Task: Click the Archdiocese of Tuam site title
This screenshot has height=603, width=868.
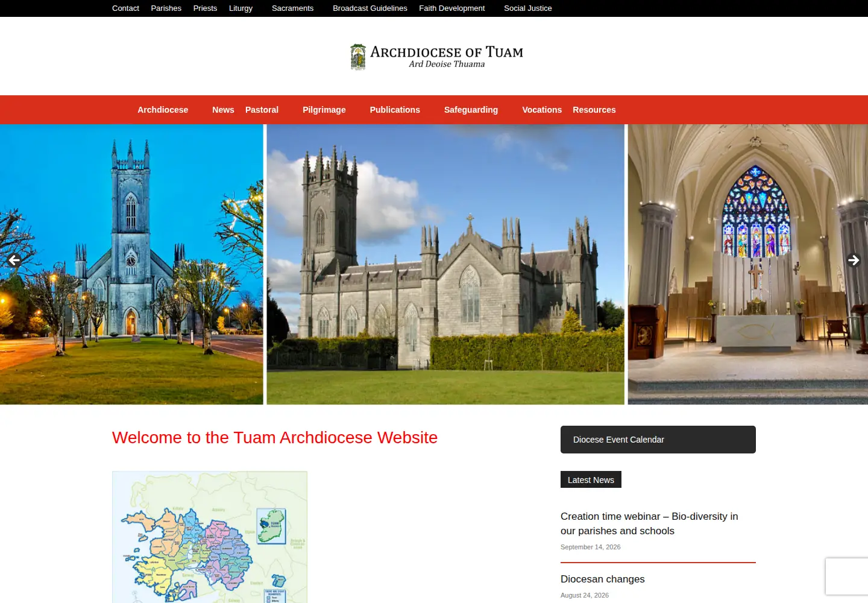Action: click(447, 52)
